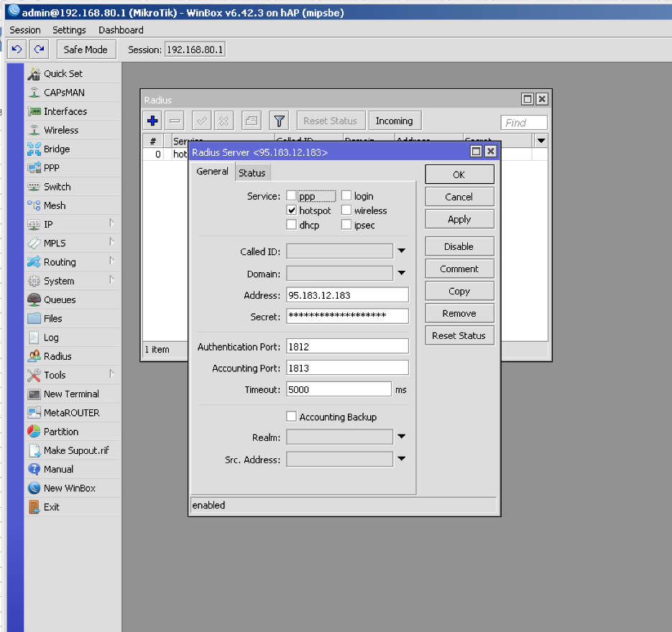Open Queues from the sidebar
The width and height of the screenshot is (672, 632).
click(73, 299)
